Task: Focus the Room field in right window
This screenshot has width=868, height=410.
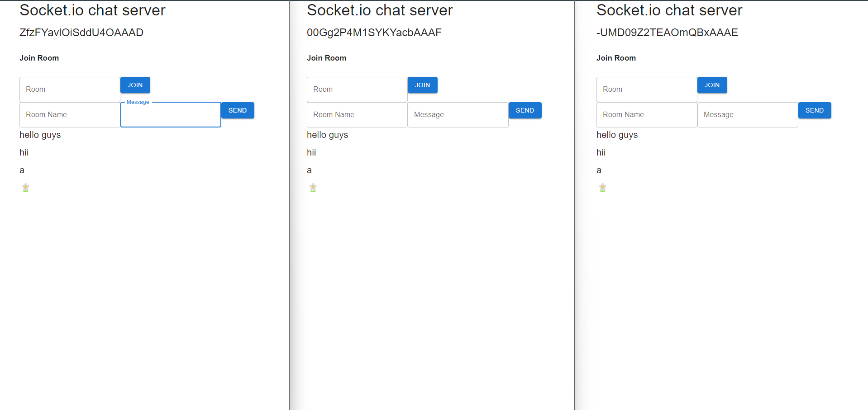Action: (647, 90)
